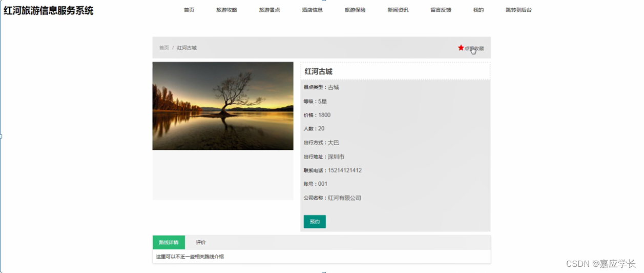Select phone number 15214121412
The width and height of the screenshot is (644, 273).
pos(345,170)
